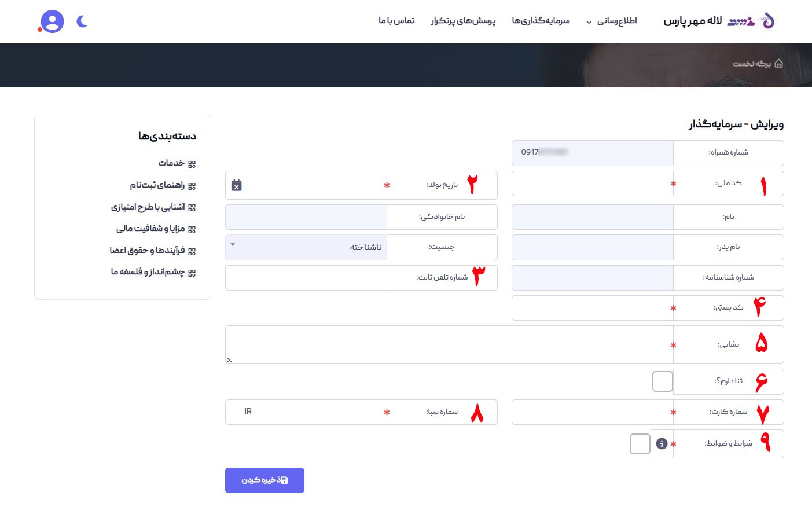Viewport: 812px width, 507px height.
Task: Open سرمایه‌گذاری‌ها menu item
Action: tap(541, 21)
